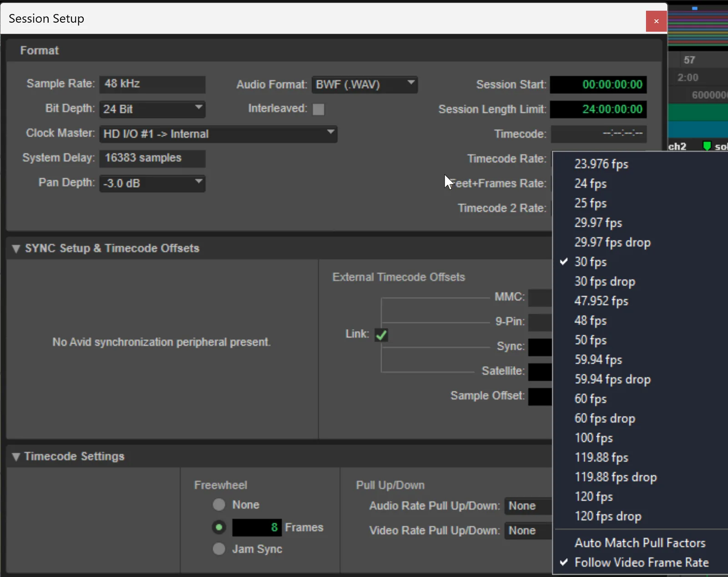Select the None freewheel radio button

(x=219, y=505)
